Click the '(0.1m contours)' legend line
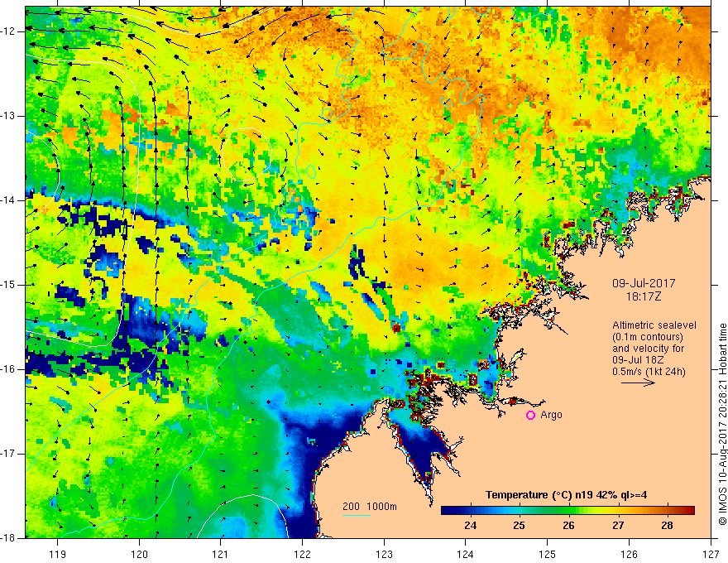 point(648,337)
